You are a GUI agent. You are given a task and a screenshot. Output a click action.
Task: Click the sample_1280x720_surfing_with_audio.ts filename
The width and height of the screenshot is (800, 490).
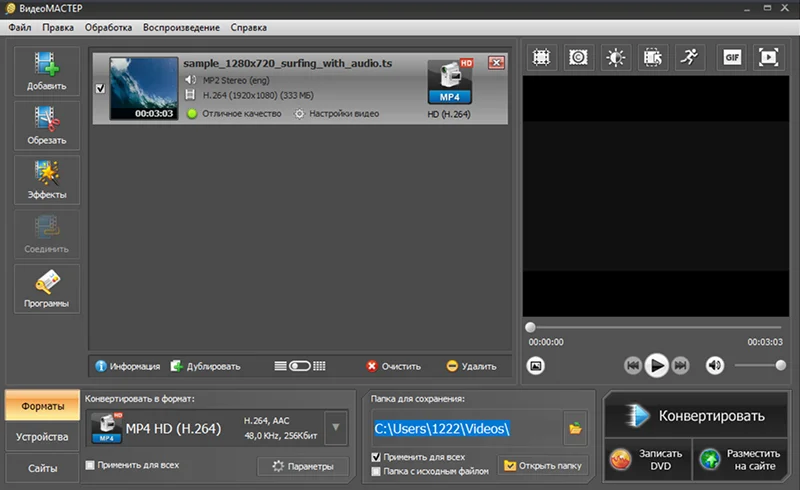tap(288, 63)
